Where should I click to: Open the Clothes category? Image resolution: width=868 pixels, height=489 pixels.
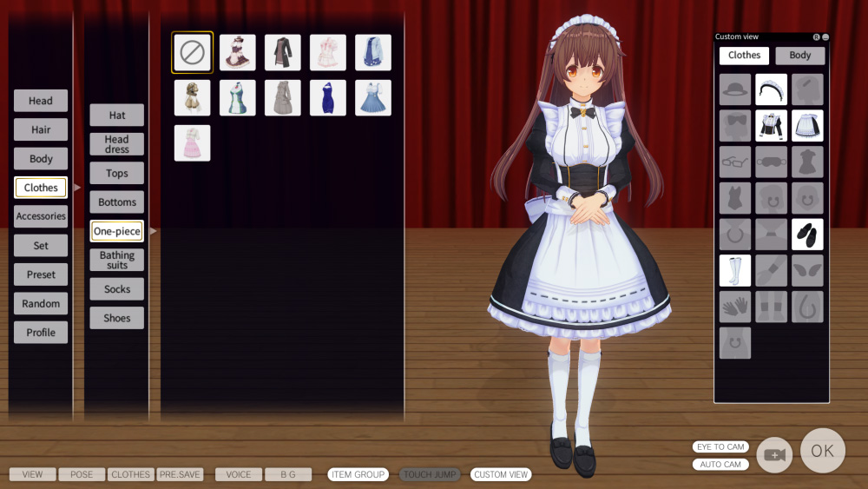(x=41, y=188)
